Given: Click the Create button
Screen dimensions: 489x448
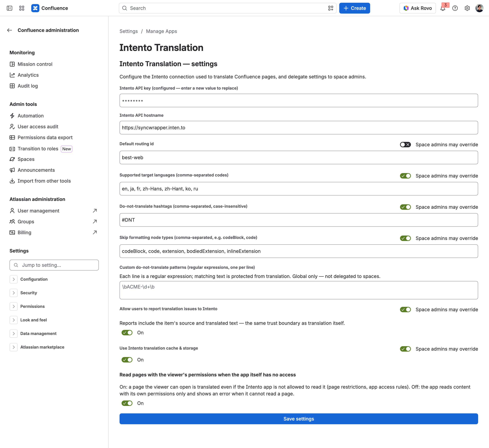Looking at the screenshot, I should click(354, 8).
